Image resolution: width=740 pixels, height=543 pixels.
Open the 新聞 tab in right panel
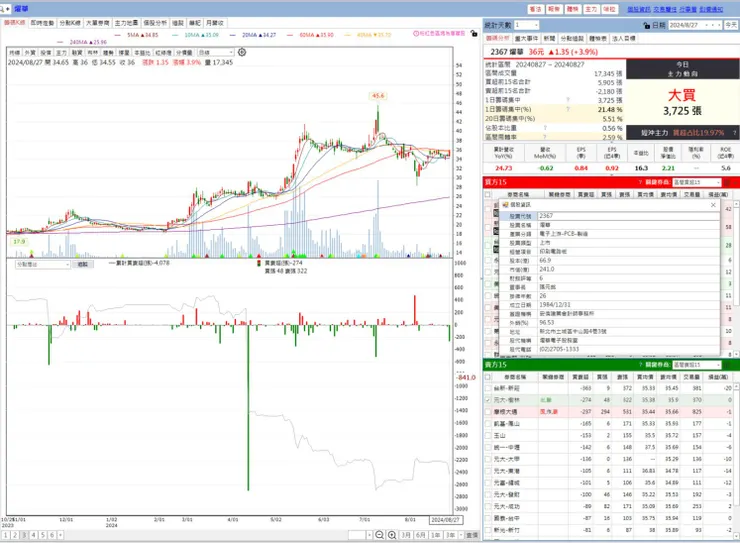coord(549,38)
